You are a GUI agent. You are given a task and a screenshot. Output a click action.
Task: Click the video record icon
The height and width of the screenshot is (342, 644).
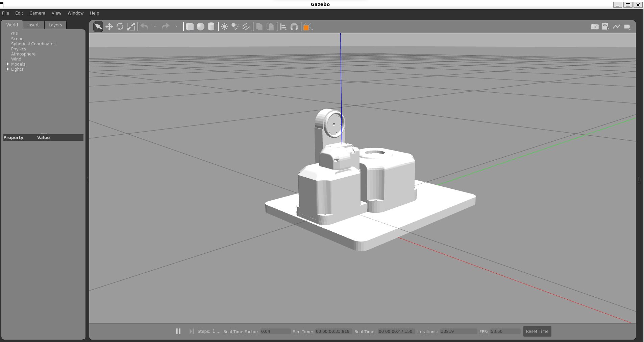tap(627, 27)
